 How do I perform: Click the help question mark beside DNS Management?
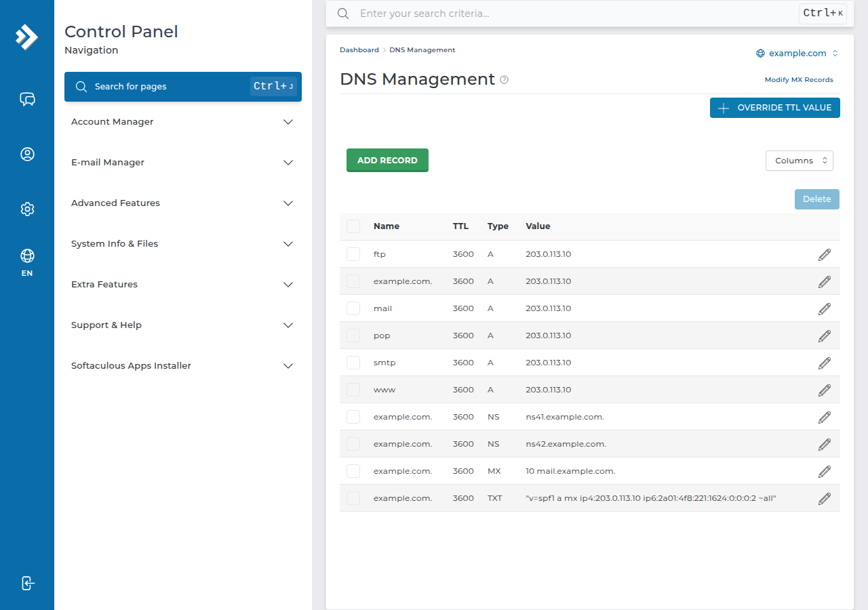pyautogui.click(x=504, y=79)
